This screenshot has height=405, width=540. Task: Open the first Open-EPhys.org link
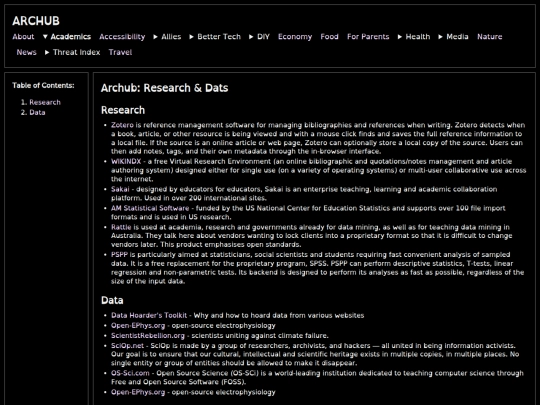pyautogui.click(x=138, y=325)
